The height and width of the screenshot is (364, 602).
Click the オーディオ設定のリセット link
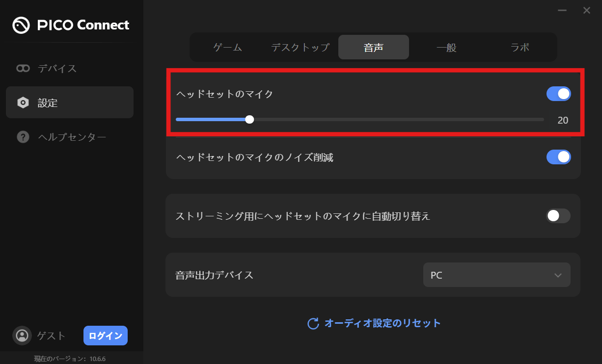(x=383, y=323)
